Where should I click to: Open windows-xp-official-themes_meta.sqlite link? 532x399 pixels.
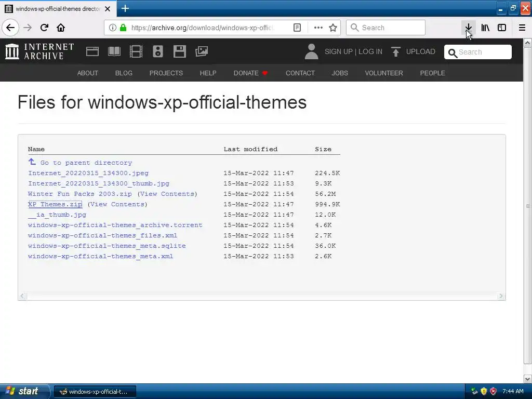[x=107, y=246]
